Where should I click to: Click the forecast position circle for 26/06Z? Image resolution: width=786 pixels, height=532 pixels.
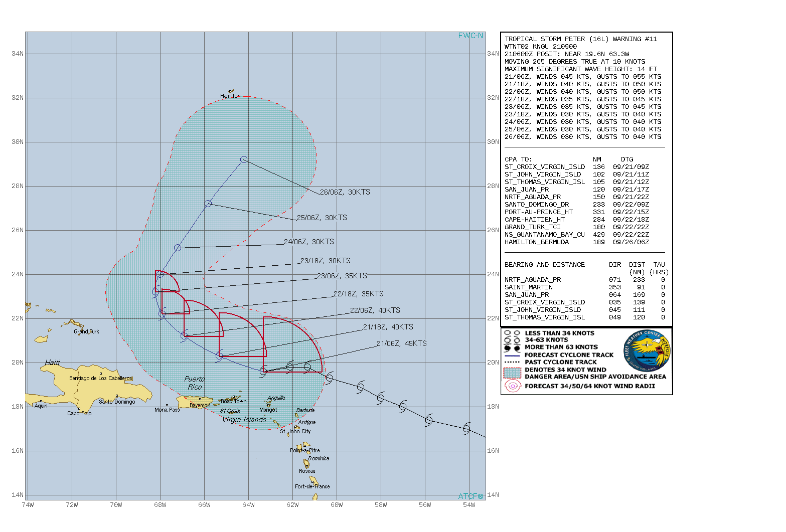point(244,159)
